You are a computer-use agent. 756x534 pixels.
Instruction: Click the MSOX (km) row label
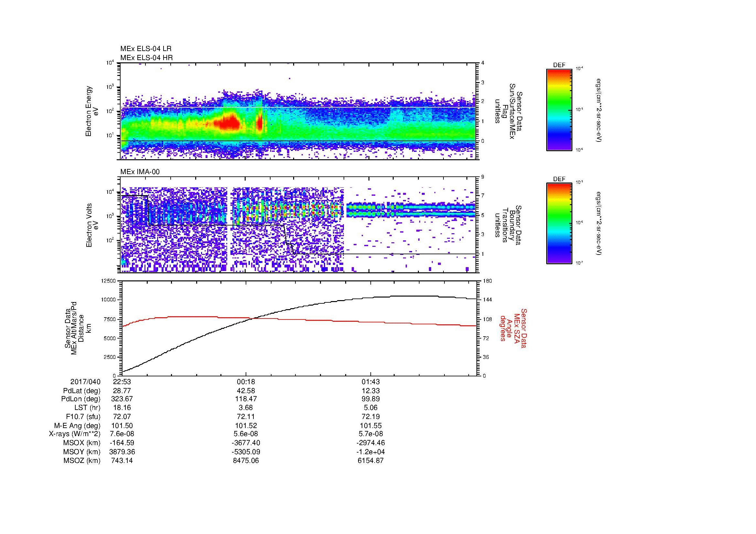(82, 443)
